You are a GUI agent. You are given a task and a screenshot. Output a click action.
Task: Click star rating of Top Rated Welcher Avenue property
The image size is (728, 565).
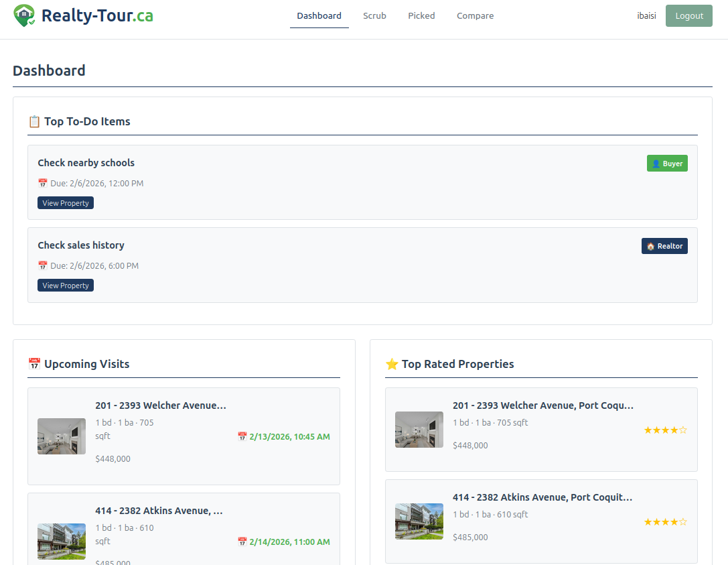coord(665,430)
